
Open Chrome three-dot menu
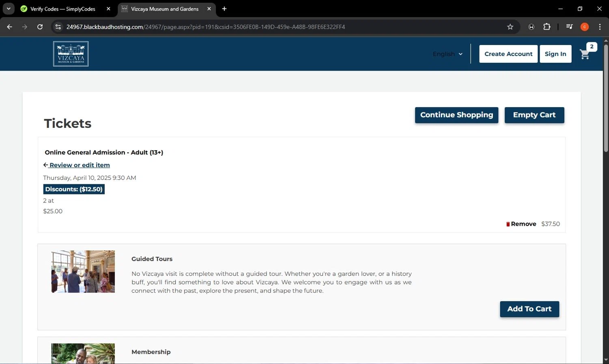pyautogui.click(x=600, y=27)
